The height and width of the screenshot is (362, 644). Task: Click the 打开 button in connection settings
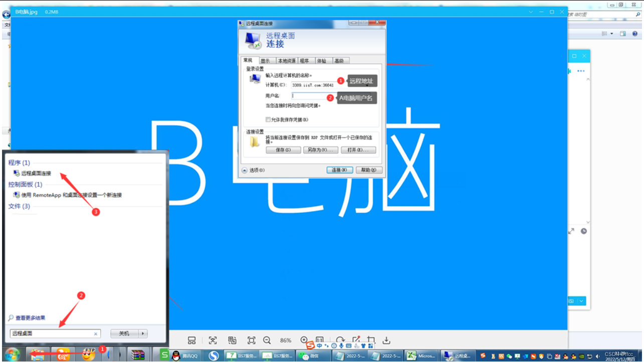click(x=358, y=150)
